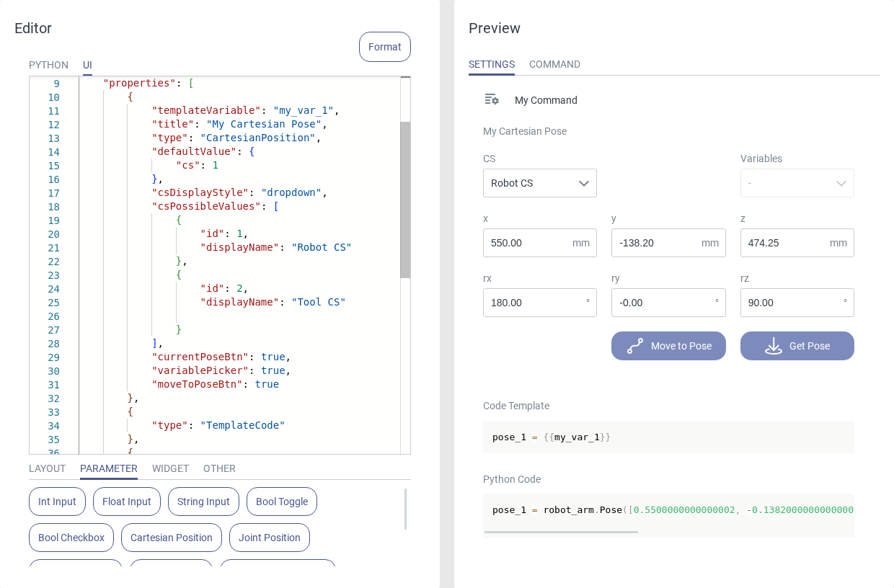Image resolution: width=894 pixels, height=588 pixels.
Task: Add a Cartesian Position parameter
Action: (x=171, y=538)
